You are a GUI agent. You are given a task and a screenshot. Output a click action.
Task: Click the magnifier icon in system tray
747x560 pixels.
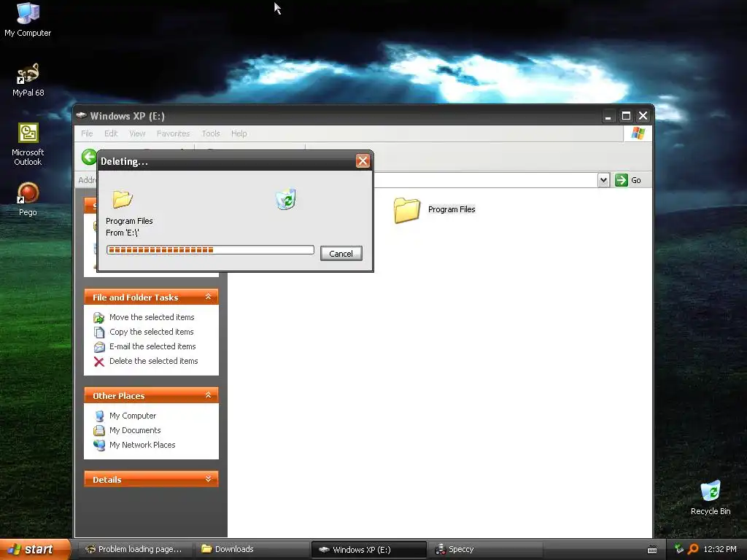693,549
